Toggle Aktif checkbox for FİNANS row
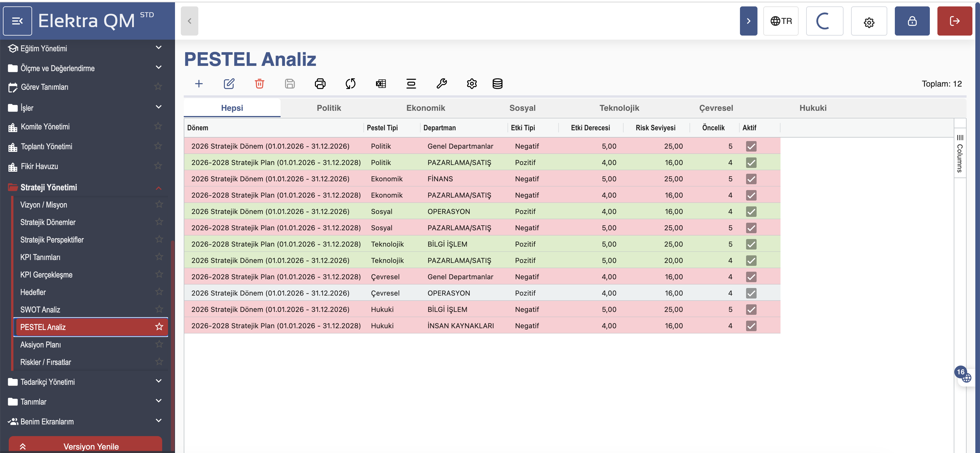 tap(751, 179)
